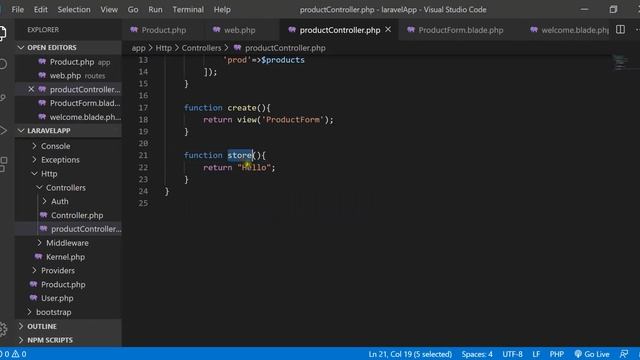640x360 pixels.
Task: Click the User.php file icon
Action: [x=33, y=298]
